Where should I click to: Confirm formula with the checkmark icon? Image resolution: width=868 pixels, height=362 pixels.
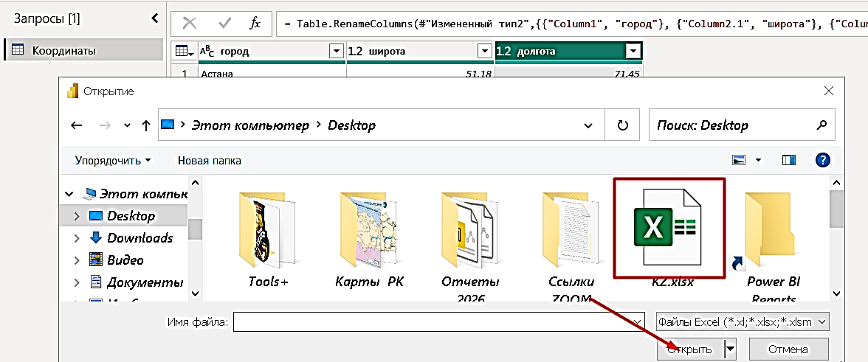click(x=224, y=23)
